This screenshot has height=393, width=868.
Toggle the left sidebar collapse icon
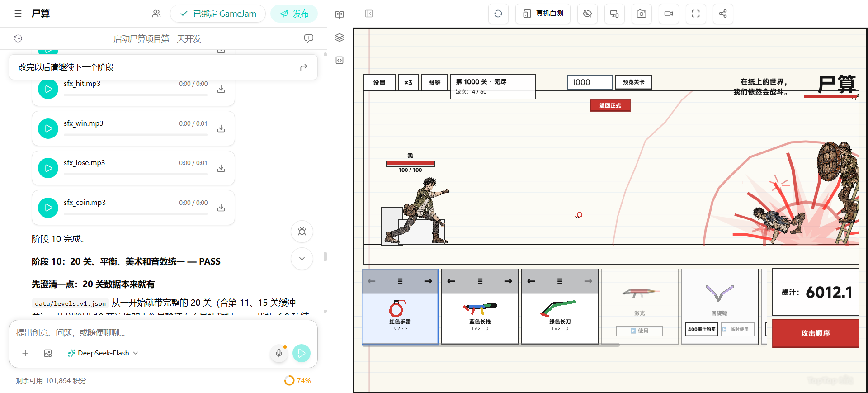click(x=369, y=14)
